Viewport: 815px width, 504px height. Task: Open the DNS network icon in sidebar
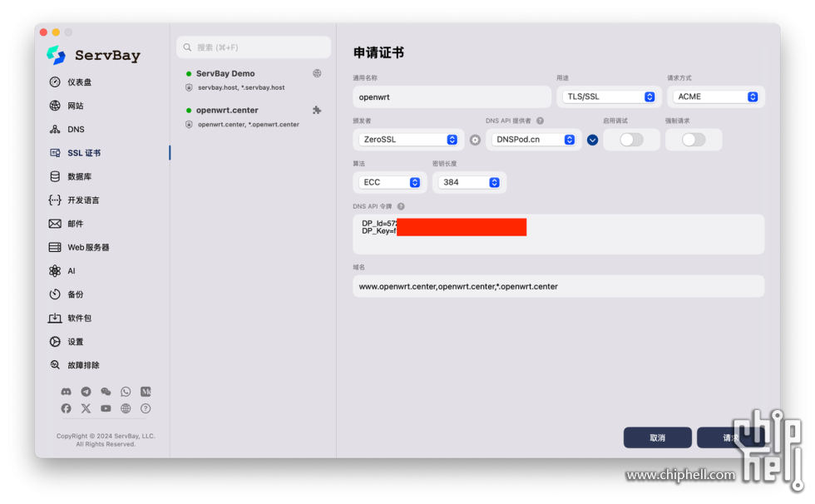coord(55,130)
